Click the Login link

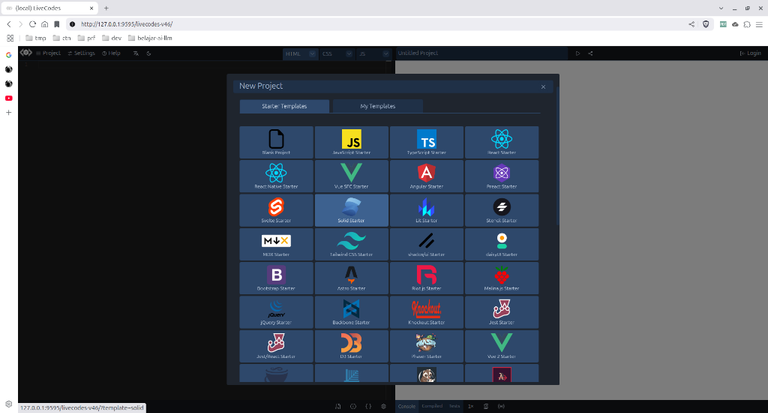[750, 53]
